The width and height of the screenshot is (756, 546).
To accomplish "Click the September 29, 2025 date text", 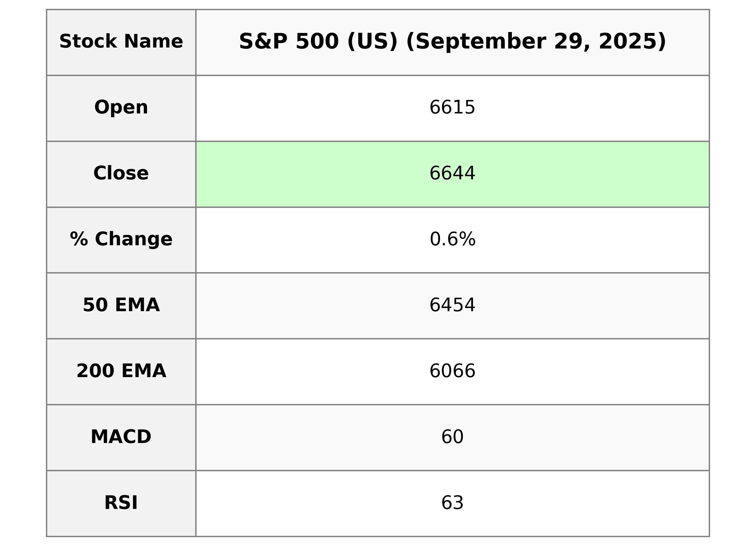I will coord(536,42).
